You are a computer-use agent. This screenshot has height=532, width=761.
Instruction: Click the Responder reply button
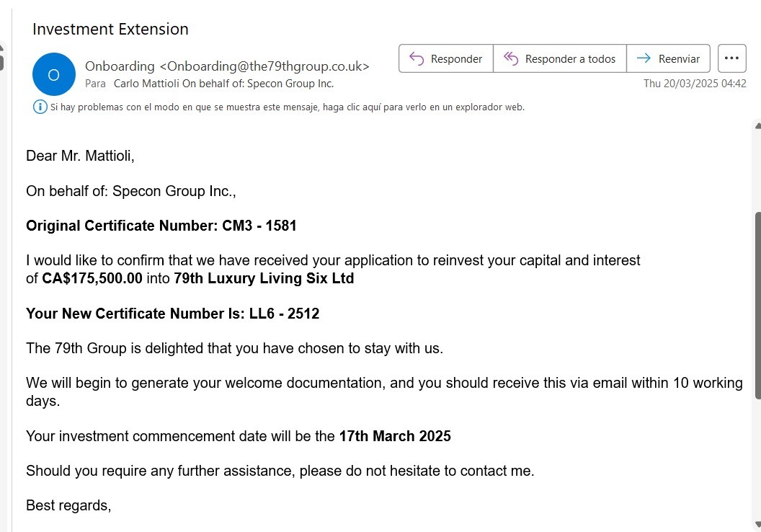tap(446, 59)
